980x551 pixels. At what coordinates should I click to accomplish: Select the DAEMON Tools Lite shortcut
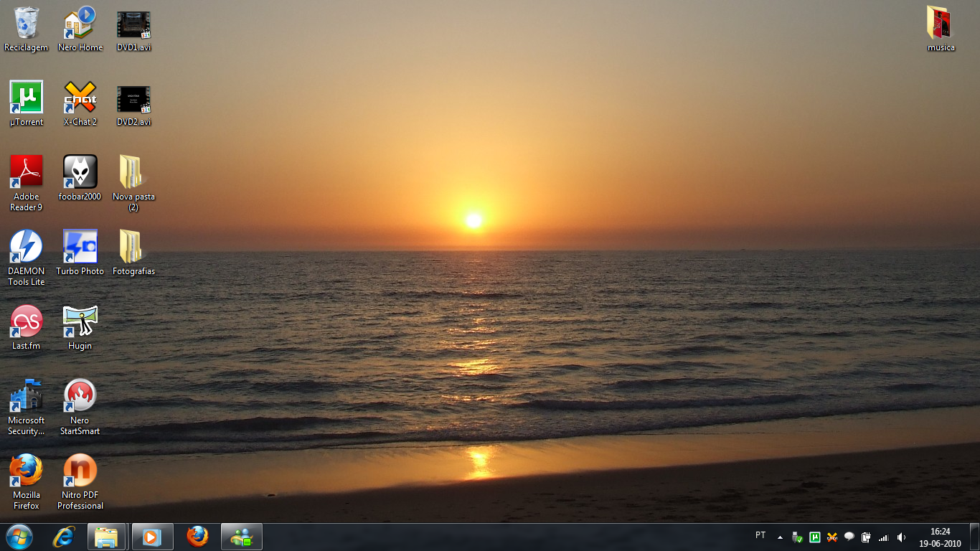(27, 258)
